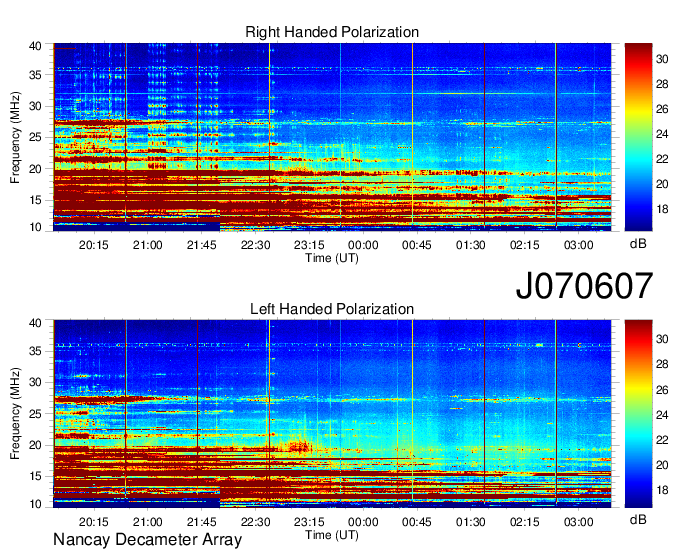Click the 10 MHz tick of the bottom plot
Screen dimensions: 680x552
coord(35,504)
